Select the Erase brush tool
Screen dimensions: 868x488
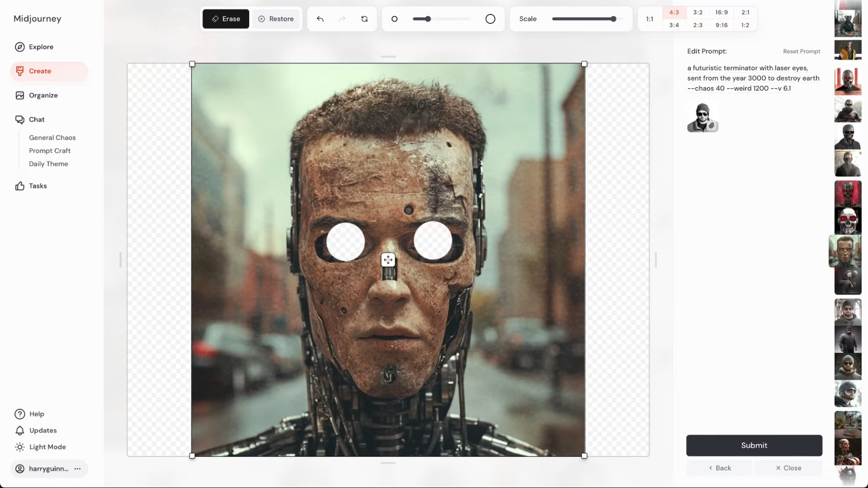(225, 19)
